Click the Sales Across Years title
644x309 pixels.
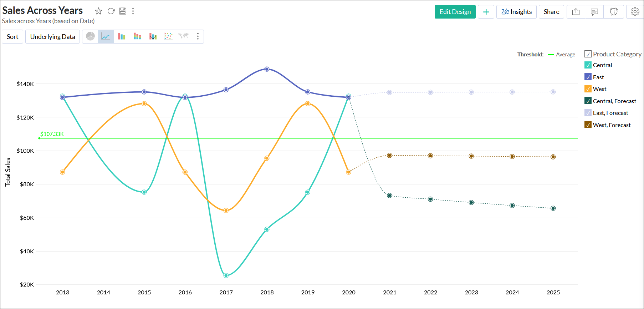[x=42, y=11]
